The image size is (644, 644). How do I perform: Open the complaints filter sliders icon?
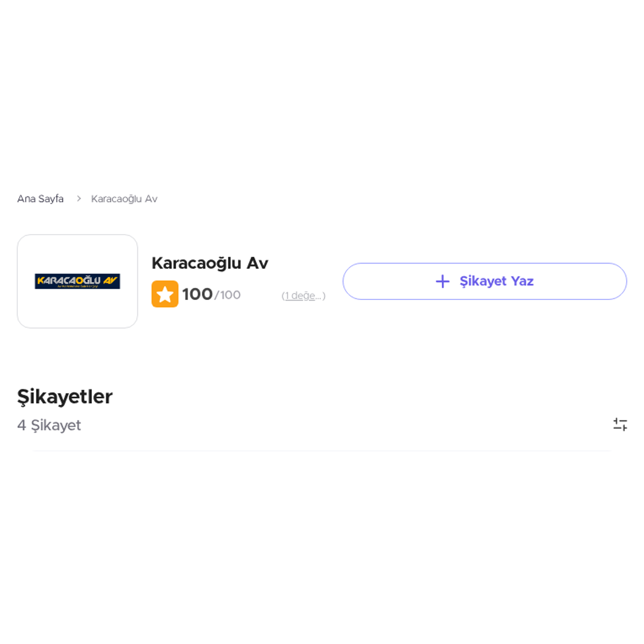coord(620,425)
